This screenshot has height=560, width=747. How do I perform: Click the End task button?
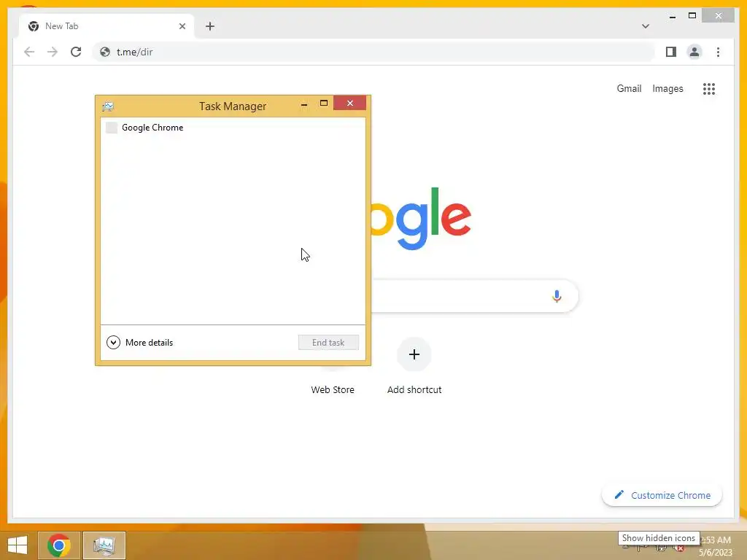[x=328, y=343]
